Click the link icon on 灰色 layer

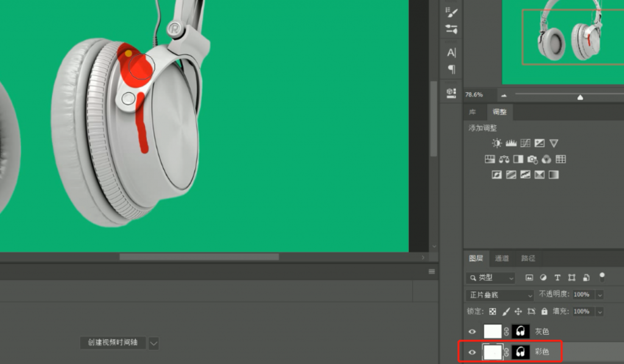pos(506,331)
